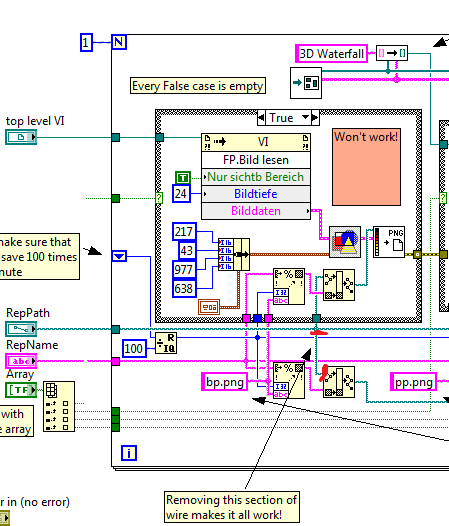Click the bp.png string constant
This screenshot has height=526, width=449.
click(x=224, y=382)
